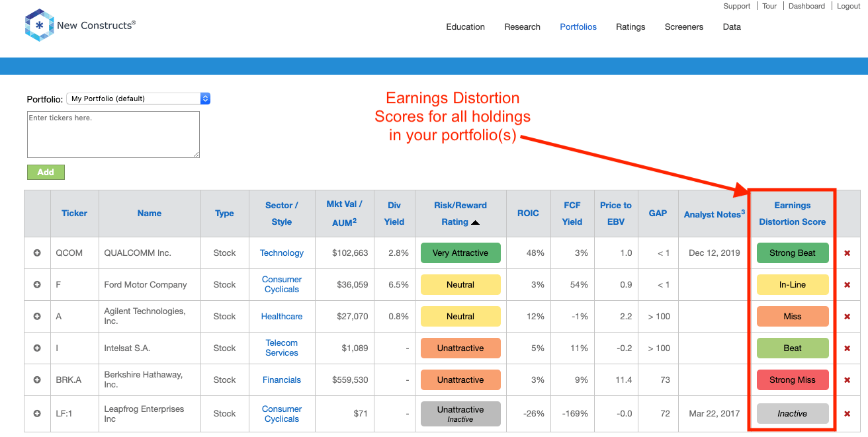Sort by Sector / Style column
Viewport: 868px width, 437px height.
pos(282,214)
